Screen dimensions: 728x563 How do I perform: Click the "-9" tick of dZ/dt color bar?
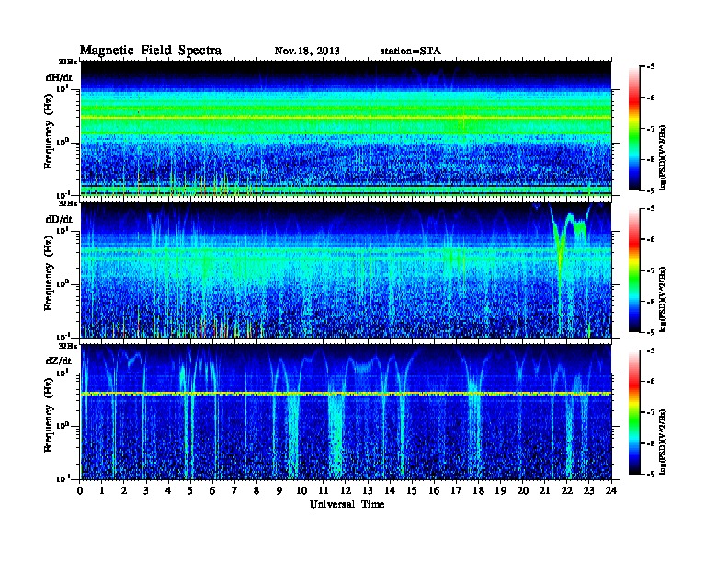coord(650,474)
